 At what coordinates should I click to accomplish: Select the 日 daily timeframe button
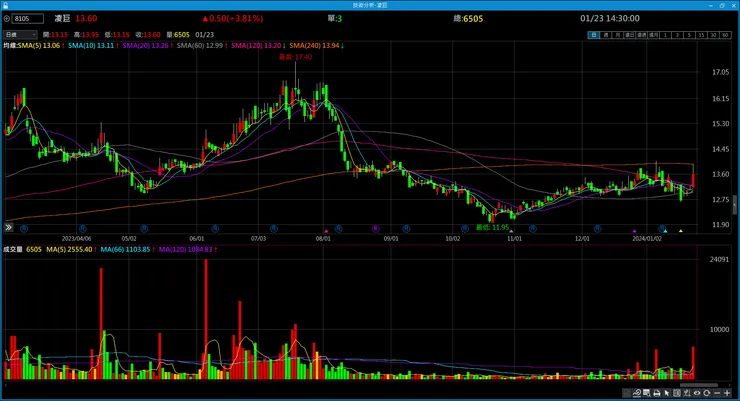[x=594, y=35]
